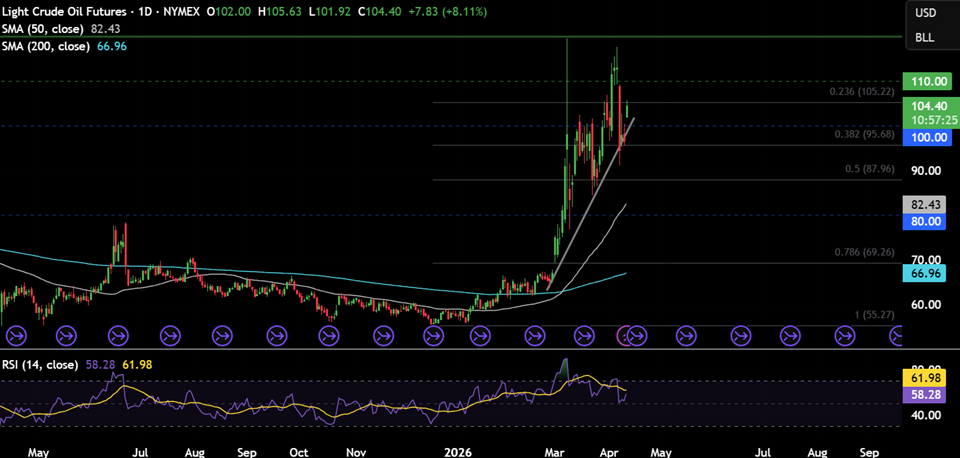Click the blue 100.00 price axis label
This screenshot has width=960, height=458.
tap(925, 136)
